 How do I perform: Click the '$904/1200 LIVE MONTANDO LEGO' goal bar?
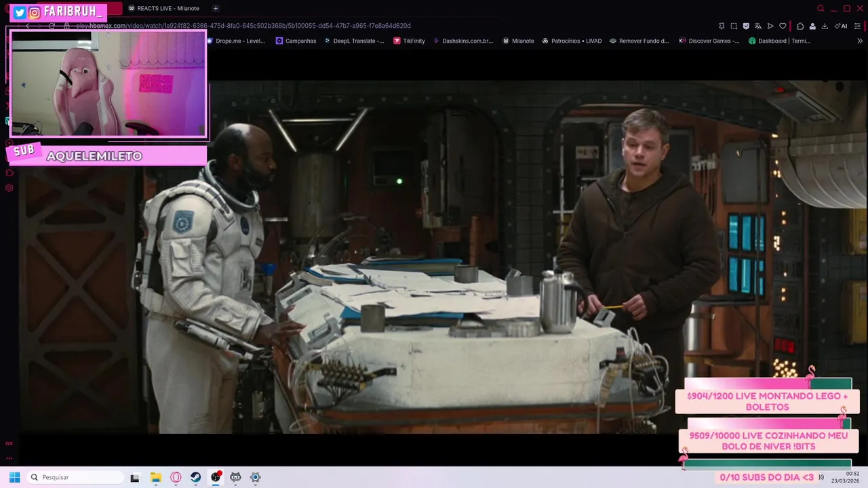click(x=767, y=401)
